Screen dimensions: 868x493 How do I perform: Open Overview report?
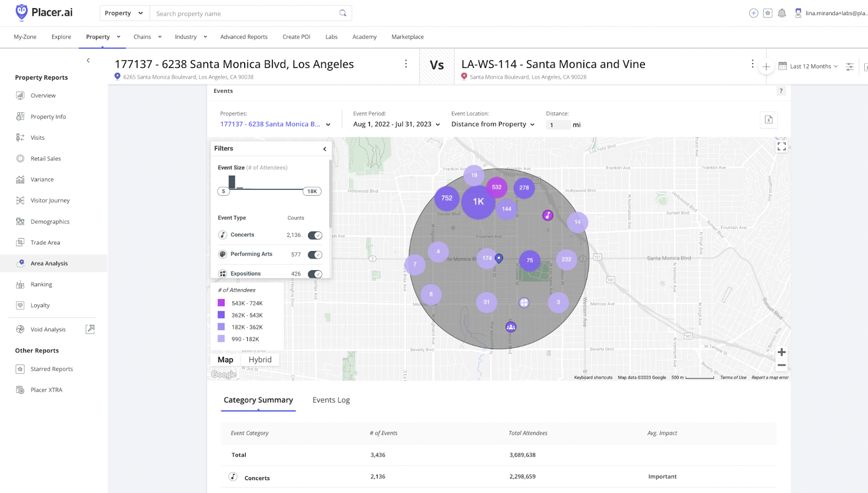[43, 95]
